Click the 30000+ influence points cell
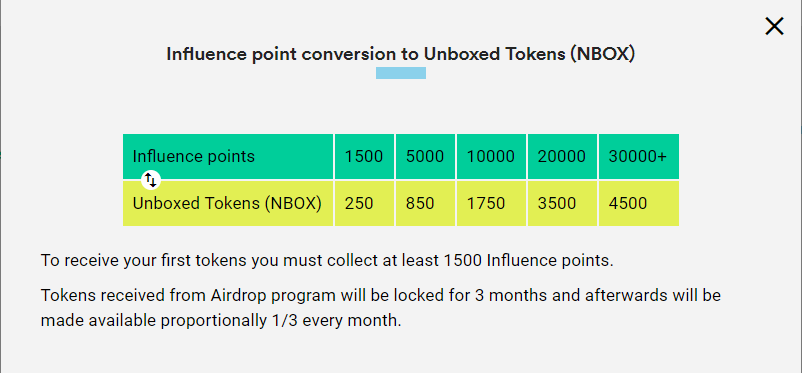Screen dimensions: 802x373 tap(639, 156)
